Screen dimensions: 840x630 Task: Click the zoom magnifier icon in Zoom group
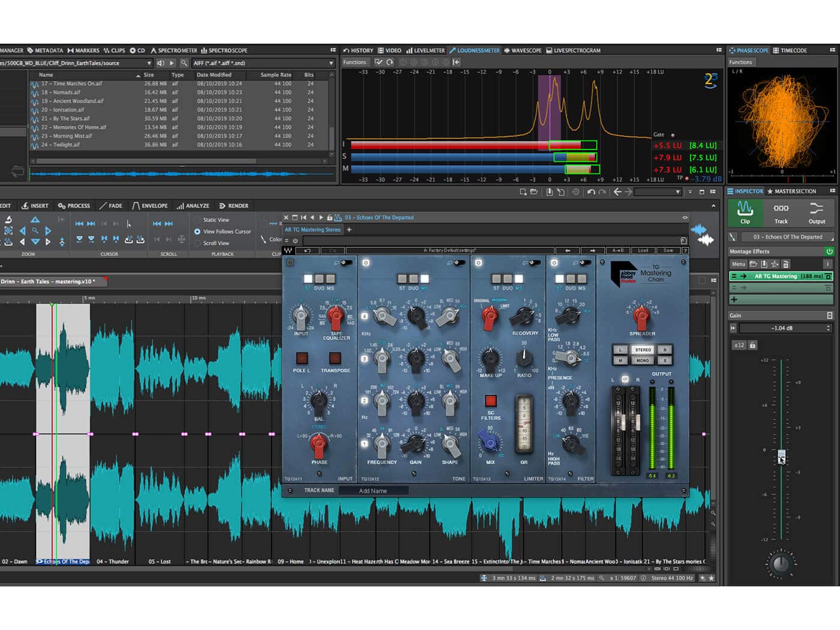[x=35, y=230]
